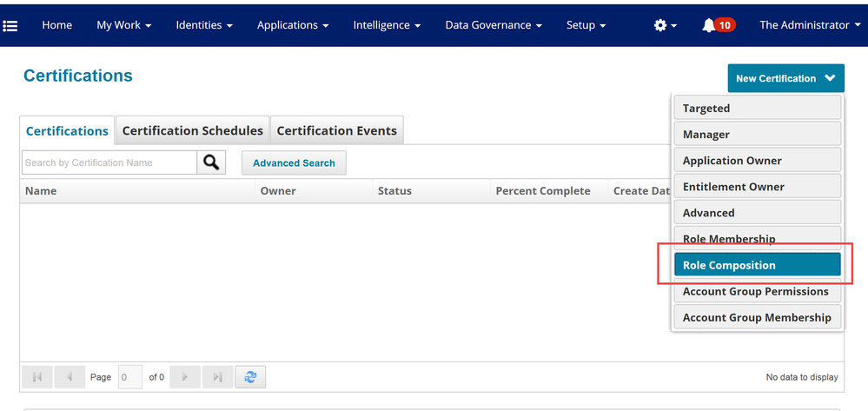Click the Advanced Search button
Image resolution: width=868 pixels, height=411 pixels.
[x=294, y=163]
